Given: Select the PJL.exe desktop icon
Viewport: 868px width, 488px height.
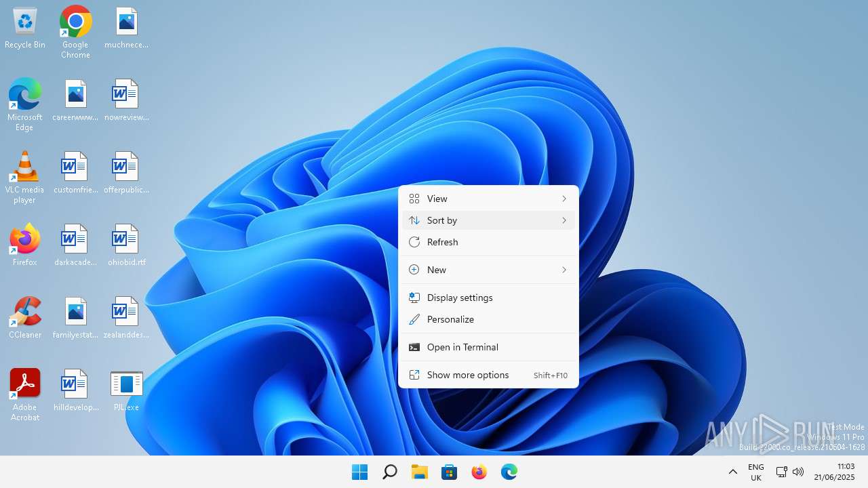Looking at the screenshot, I should coord(127,390).
